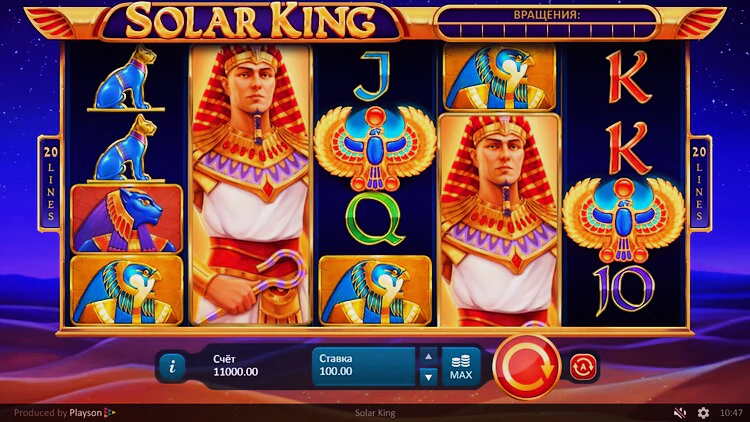The height and width of the screenshot is (422, 750).
Task: Click the purple 10 symbol on reel five
Action: pos(623,290)
